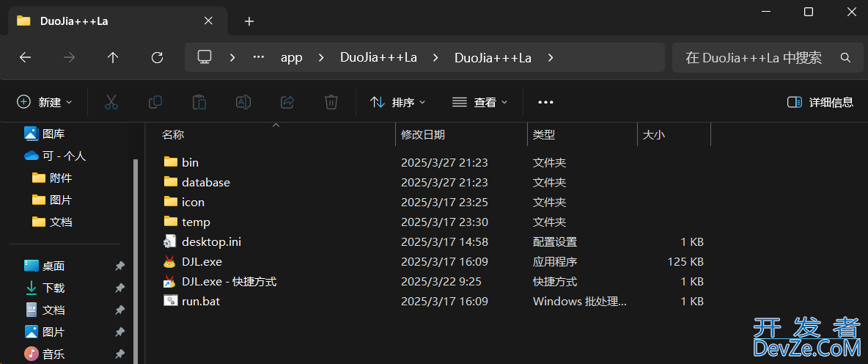
Task: Click the temp folder icon
Action: [171, 222]
